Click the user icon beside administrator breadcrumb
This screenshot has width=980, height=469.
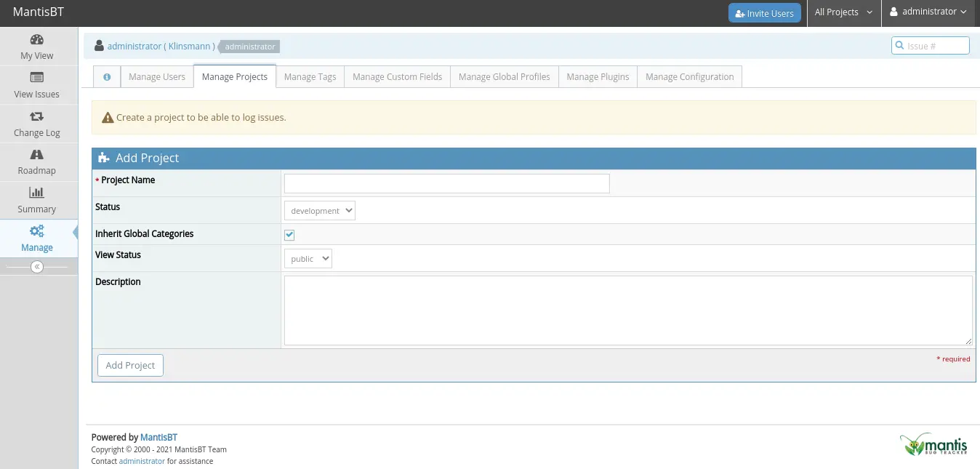pos(99,45)
